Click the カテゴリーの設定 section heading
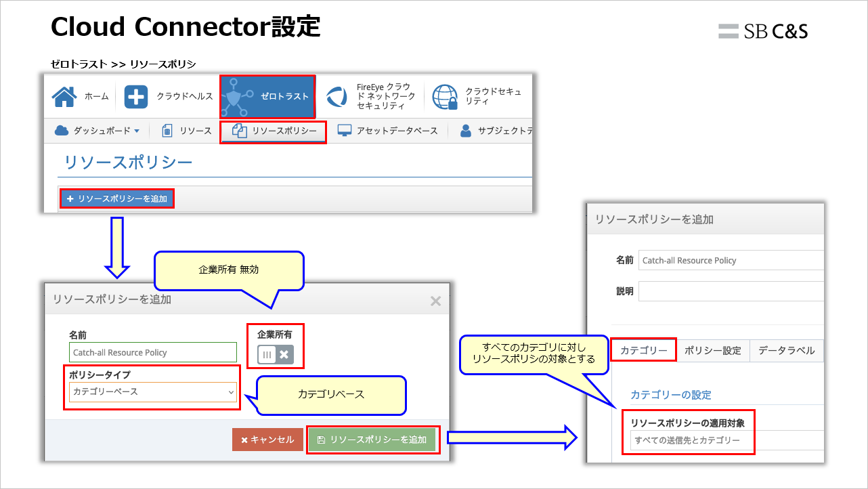868x489 pixels. click(671, 394)
